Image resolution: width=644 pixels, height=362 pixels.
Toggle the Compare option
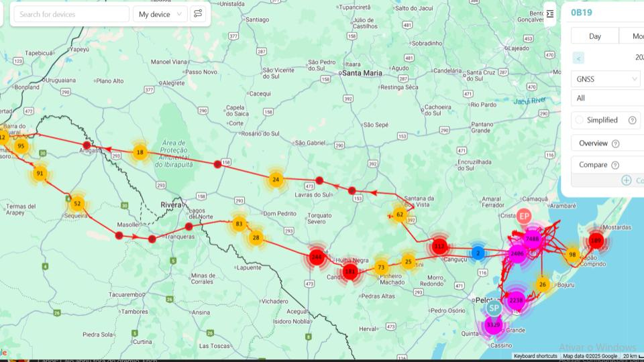(592, 165)
